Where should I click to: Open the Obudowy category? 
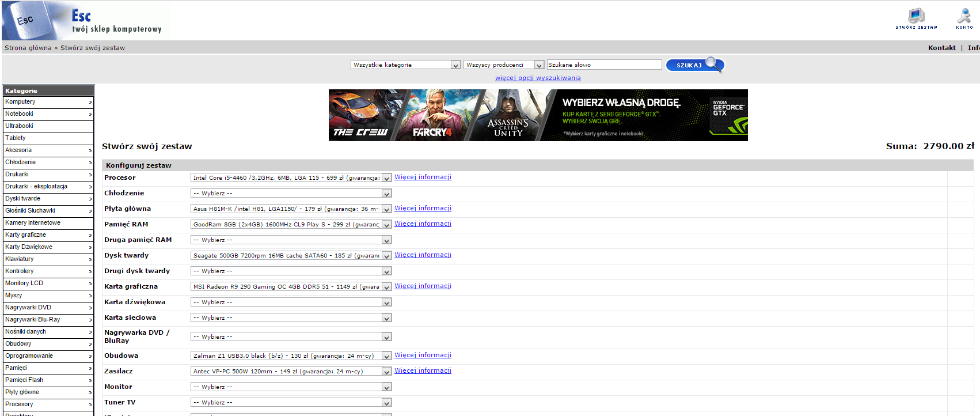pyautogui.click(x=48, y=344)
